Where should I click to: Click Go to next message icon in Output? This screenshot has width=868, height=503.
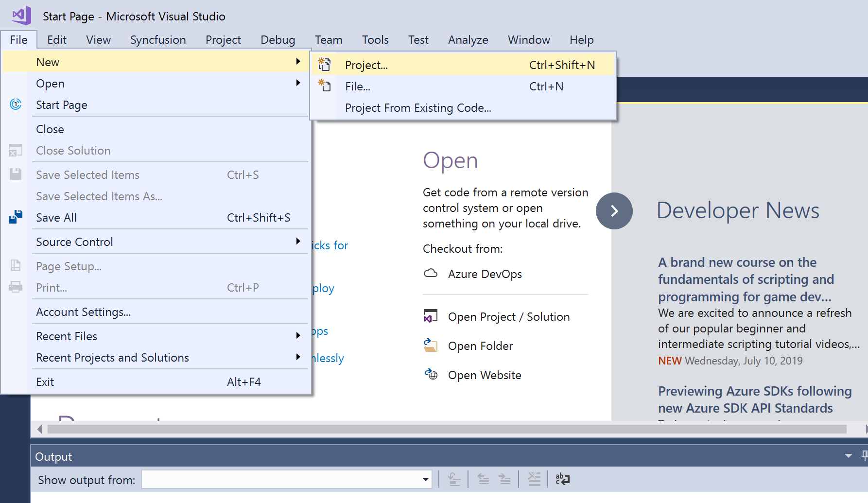click(x=504, y=479)
